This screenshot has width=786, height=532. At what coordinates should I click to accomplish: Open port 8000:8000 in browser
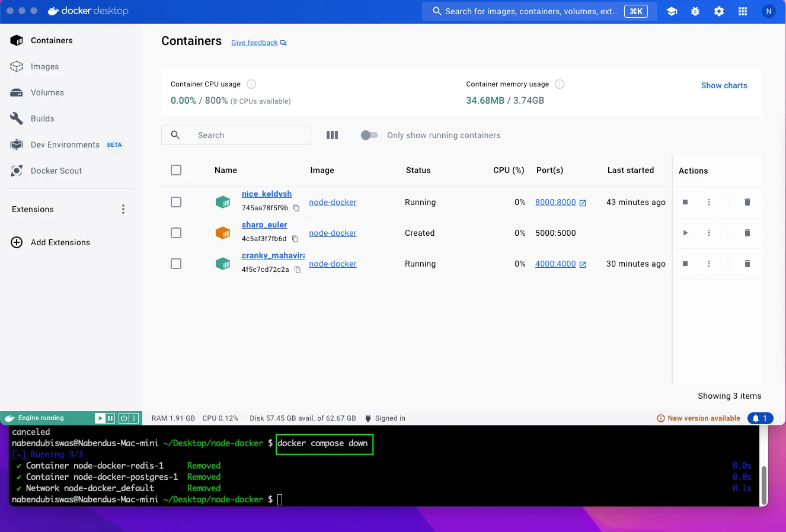tap(561, 202)
